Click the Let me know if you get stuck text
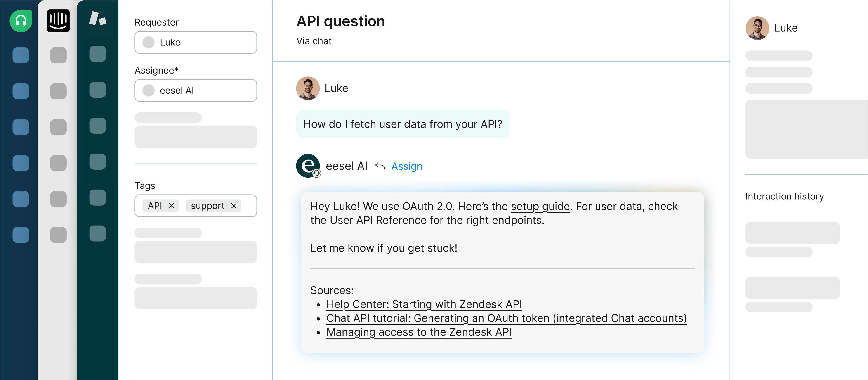This screenshot has height=380, width=868. [x=384, y=248]
